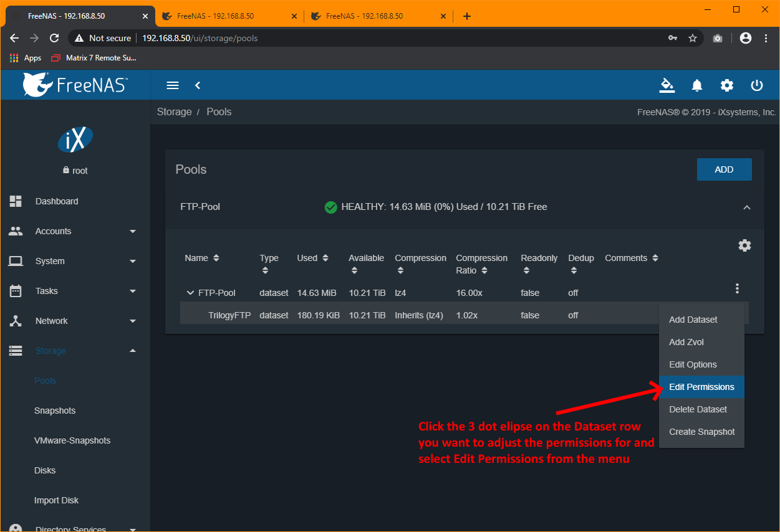Image resolution: width=780 pixels, height=532 pixels.
Task: Select Add Zvol from context menu
Action: 701,342
